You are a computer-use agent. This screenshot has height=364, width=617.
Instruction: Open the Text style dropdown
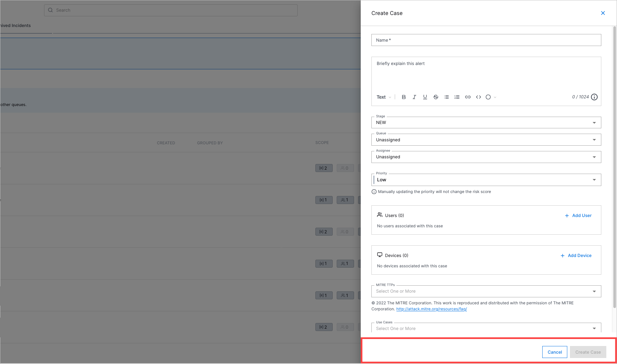coord(384,97)
